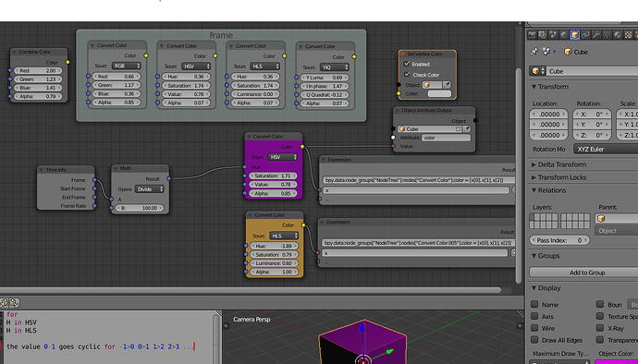Open the Texture tab with checkerboard icon
638x364 pixels.
(x=628, y=35)
